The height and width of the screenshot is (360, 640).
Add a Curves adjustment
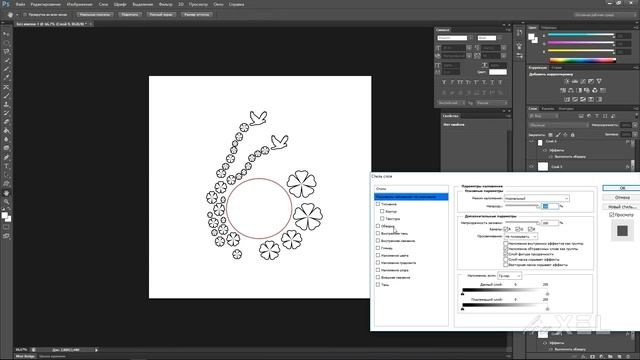pyautogui.click(x=583, y=81)
